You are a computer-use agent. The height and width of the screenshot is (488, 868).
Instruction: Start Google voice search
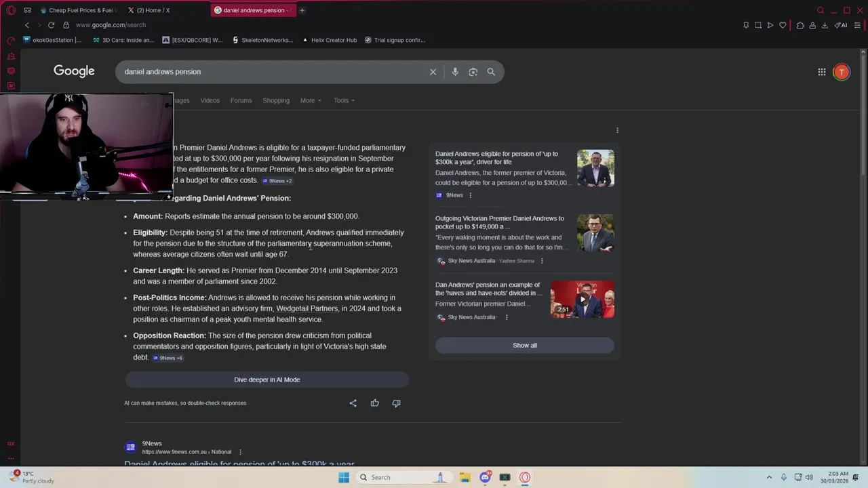(x=455, y=72)
